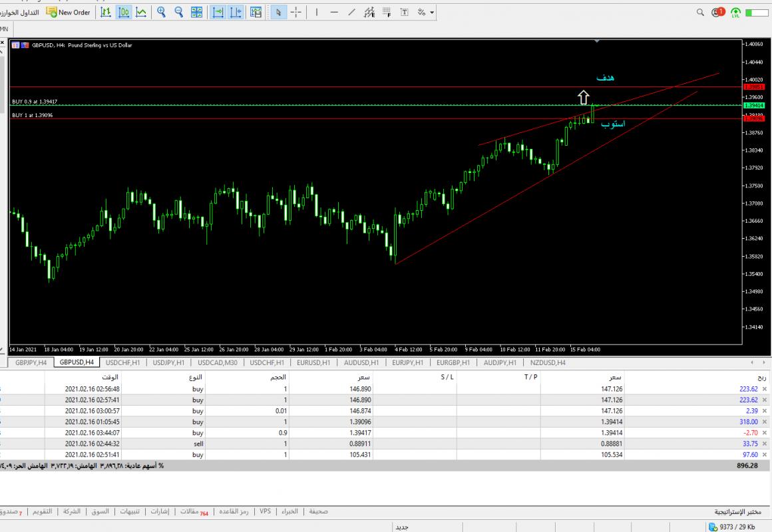772x532 pixels.
Task: Toggle auto-scroll chart to latest bar
Action: pos(218,12)
